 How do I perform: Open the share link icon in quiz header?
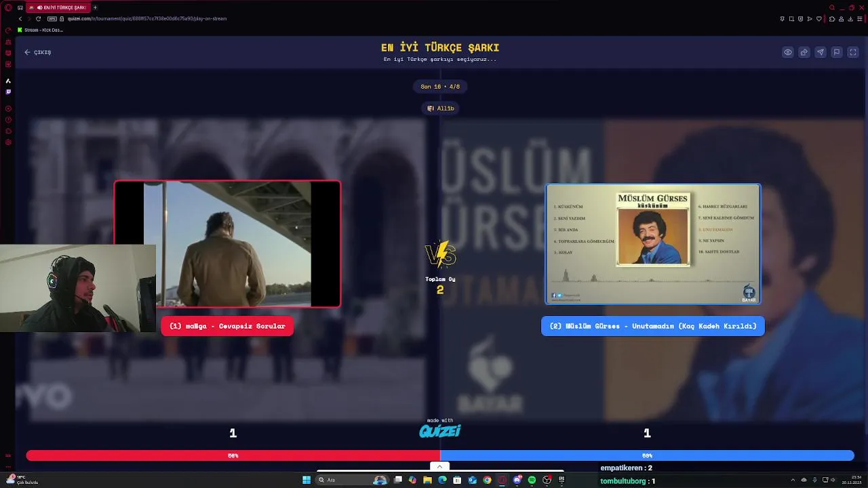(804, 52)
